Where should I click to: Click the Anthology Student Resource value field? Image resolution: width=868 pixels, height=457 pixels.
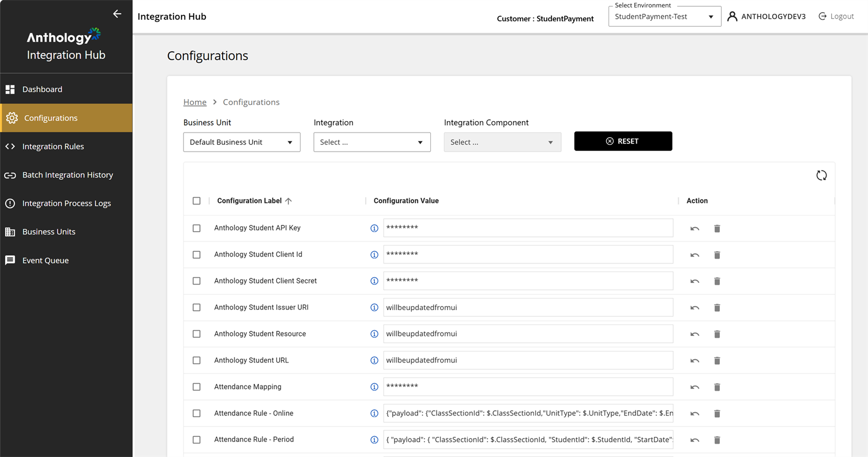[x=528, y=334]
